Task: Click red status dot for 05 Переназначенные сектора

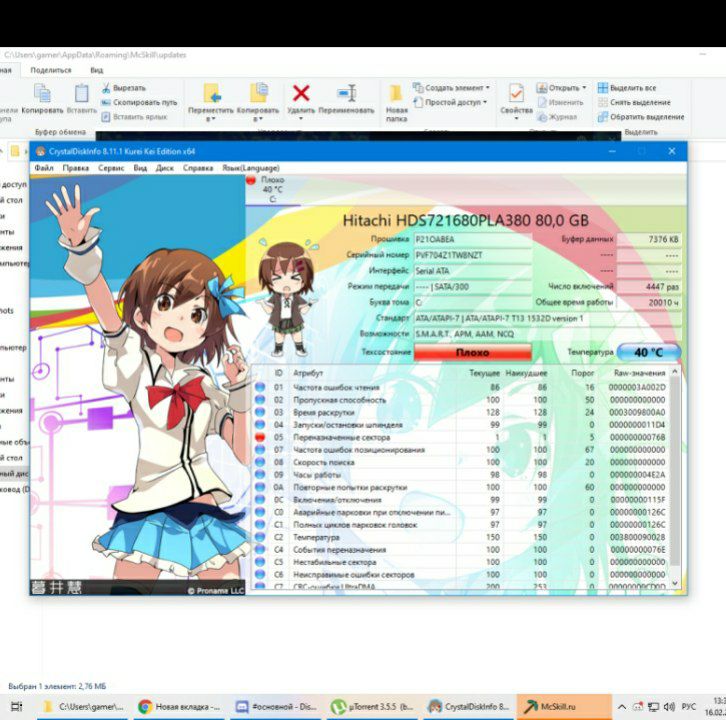Action: coord(260,437)
